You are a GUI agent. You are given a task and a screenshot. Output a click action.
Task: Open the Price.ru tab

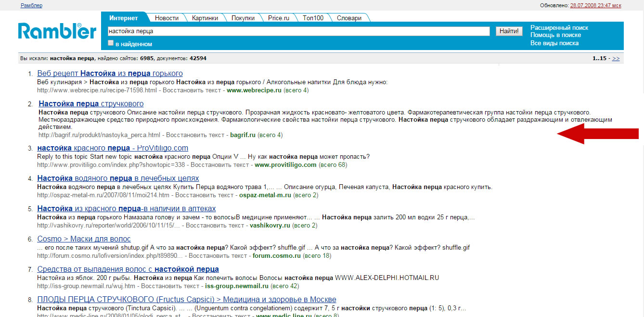tap(278, 18)
